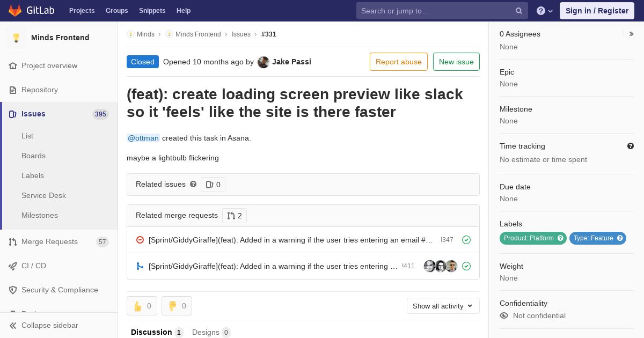Open the Help top menu
644x338 pixels.
coord(184,11)
